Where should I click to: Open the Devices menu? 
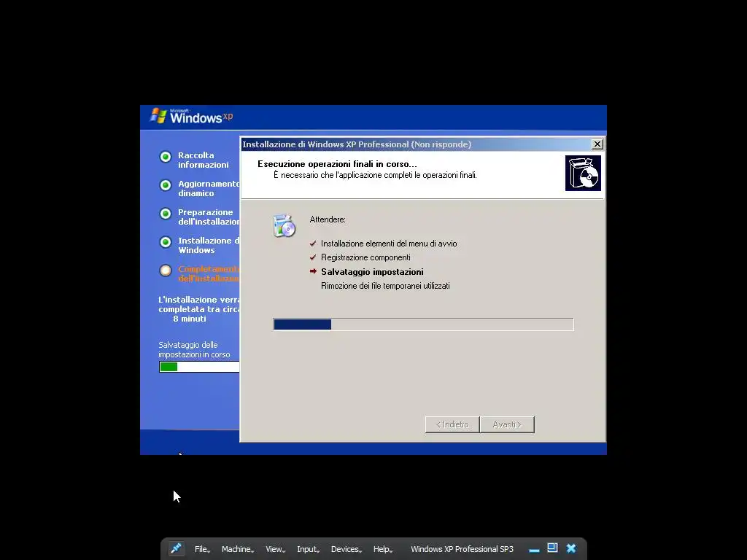[347, 549]
